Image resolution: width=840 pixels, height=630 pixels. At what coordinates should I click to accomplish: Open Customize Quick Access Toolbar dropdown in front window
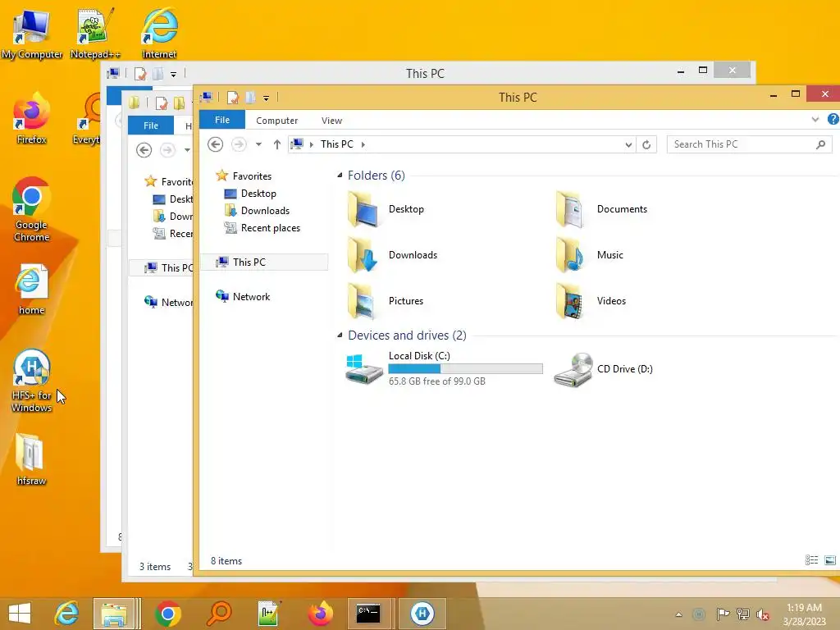click(x=267, y=98)
